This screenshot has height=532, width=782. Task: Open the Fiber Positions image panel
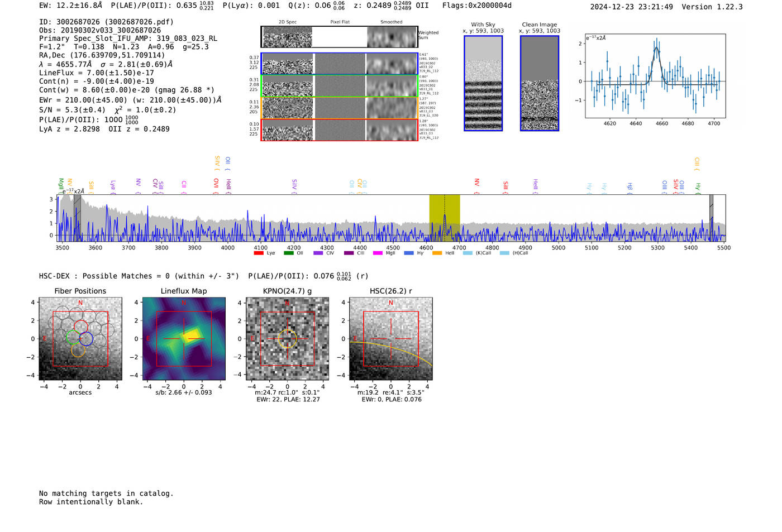(x=80, y=339)
